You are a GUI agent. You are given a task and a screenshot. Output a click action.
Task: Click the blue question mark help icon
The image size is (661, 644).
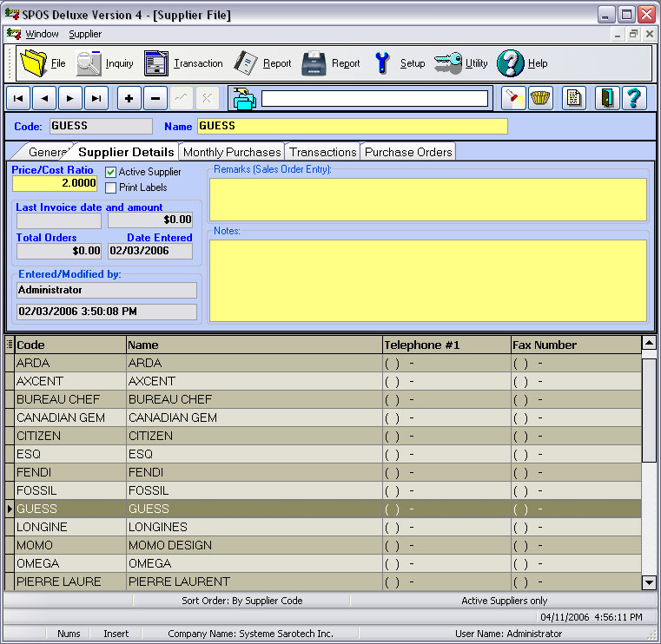click(x=634, y=99)
